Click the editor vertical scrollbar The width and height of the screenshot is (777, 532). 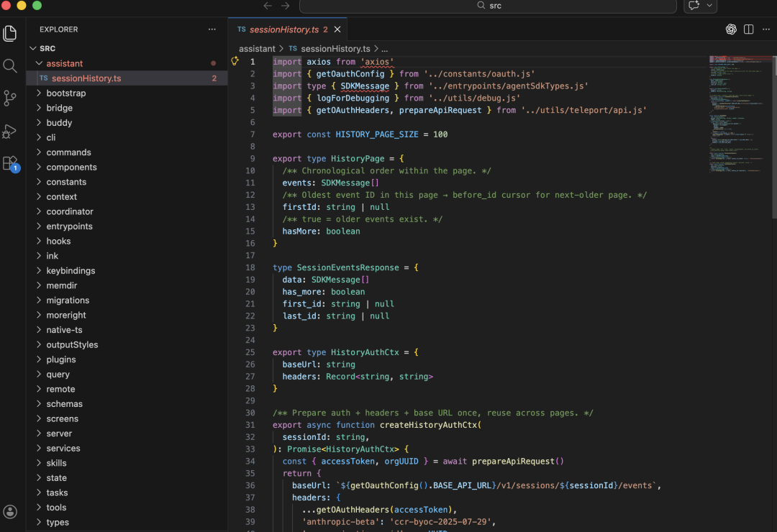tap(775, 136)
